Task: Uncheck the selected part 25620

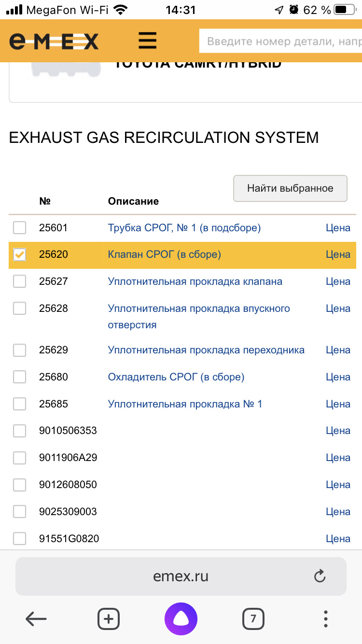Action: [x=19, y=254]
